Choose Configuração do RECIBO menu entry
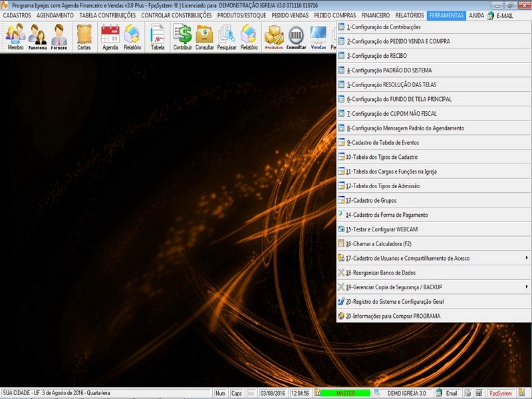 (376, 56)
